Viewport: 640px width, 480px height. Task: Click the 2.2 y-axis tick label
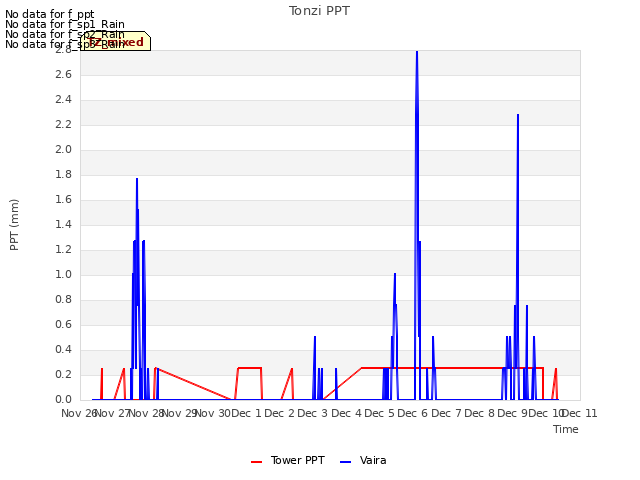pyautogui.click(x=63, y=124)
